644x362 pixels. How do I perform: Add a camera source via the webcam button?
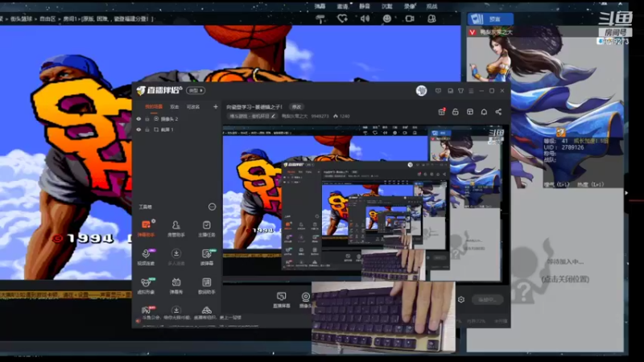tap(305, 299)
